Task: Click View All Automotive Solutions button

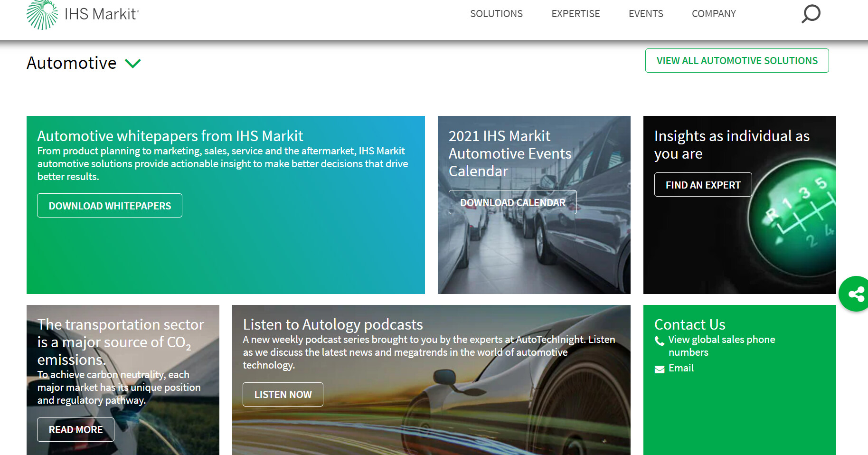Action: 737,61
